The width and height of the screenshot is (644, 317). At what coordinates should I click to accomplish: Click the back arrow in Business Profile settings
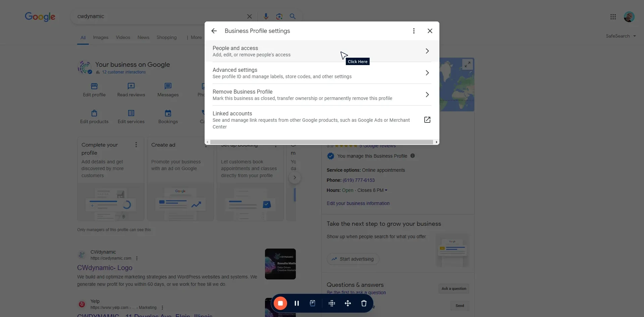tap(214, 31)
